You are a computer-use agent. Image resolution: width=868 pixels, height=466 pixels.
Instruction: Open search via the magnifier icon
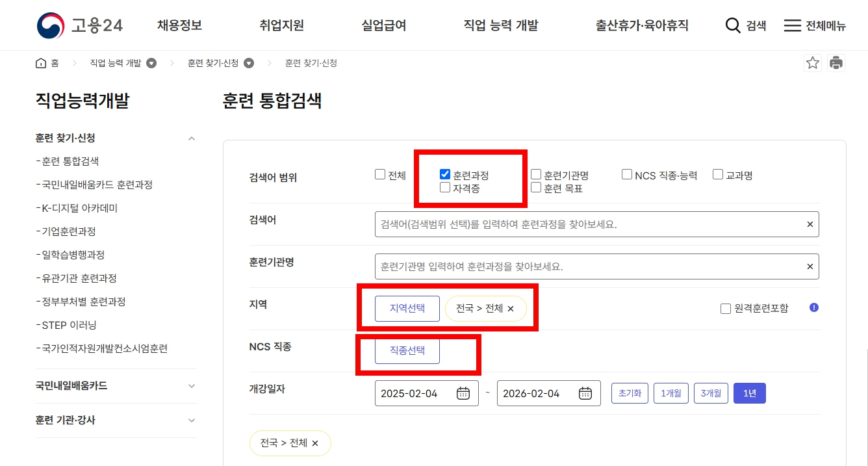[x=733, y=25]
